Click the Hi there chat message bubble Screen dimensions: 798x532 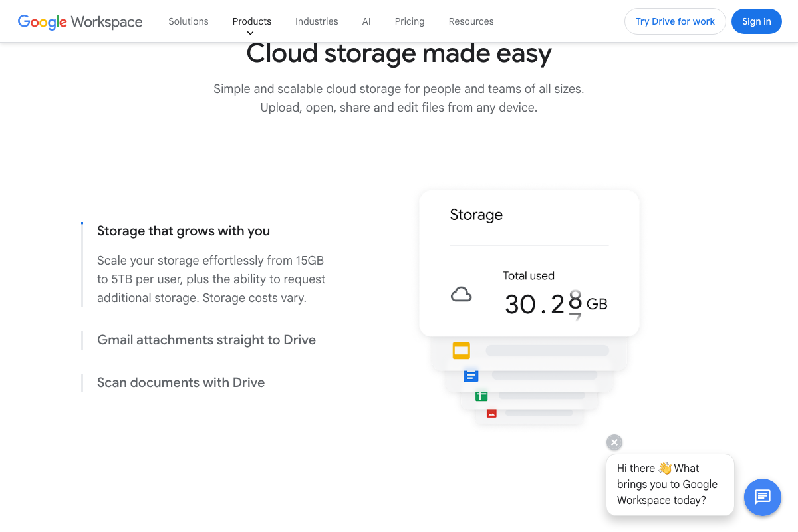click(x=670, y=485)
